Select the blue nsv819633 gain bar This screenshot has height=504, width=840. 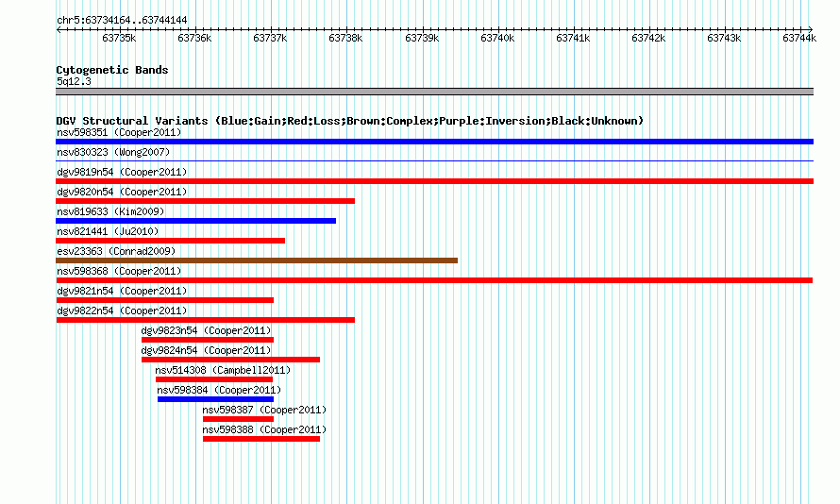click(195, 221)
